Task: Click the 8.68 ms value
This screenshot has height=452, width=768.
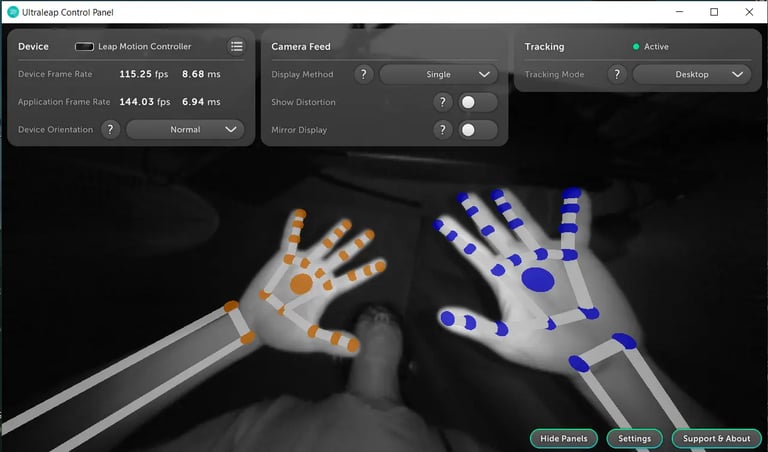Action: [x=201, y=74]
